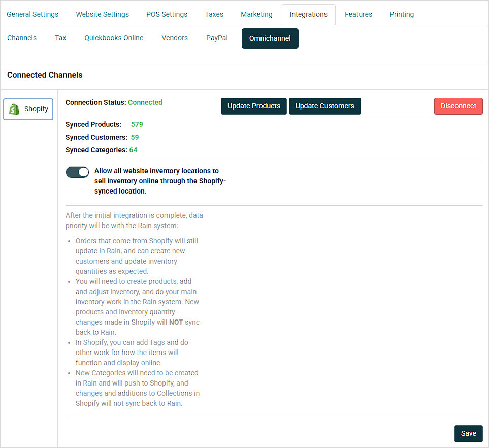The height and width of the screenshot is (448, 489).
Task: Open the Channels sub-tab
Action: (x=22, y=38)
